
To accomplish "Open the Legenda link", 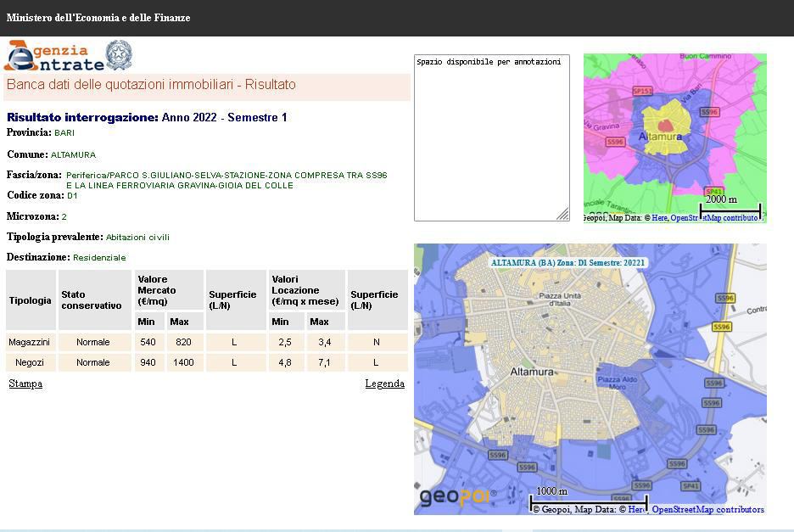I will pos(384,384).
